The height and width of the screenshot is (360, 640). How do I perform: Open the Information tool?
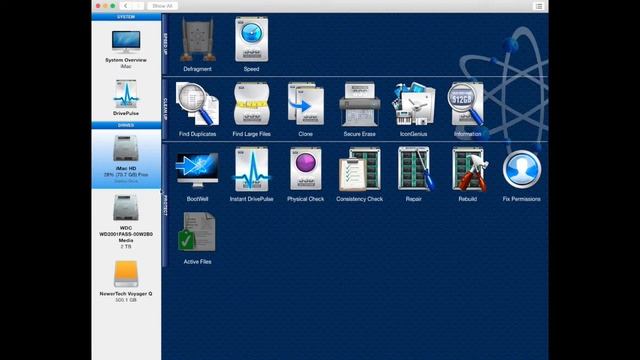(467, 109)
